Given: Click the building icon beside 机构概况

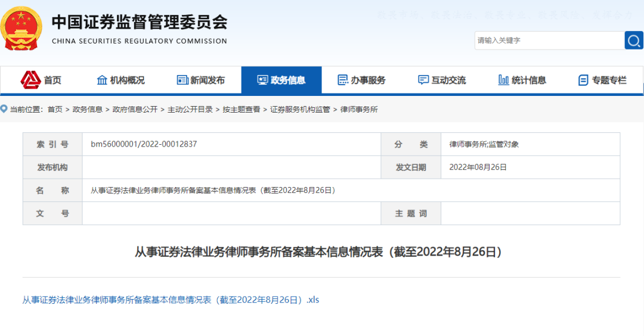Looking at the screenshot, I should tap(102, 80).
